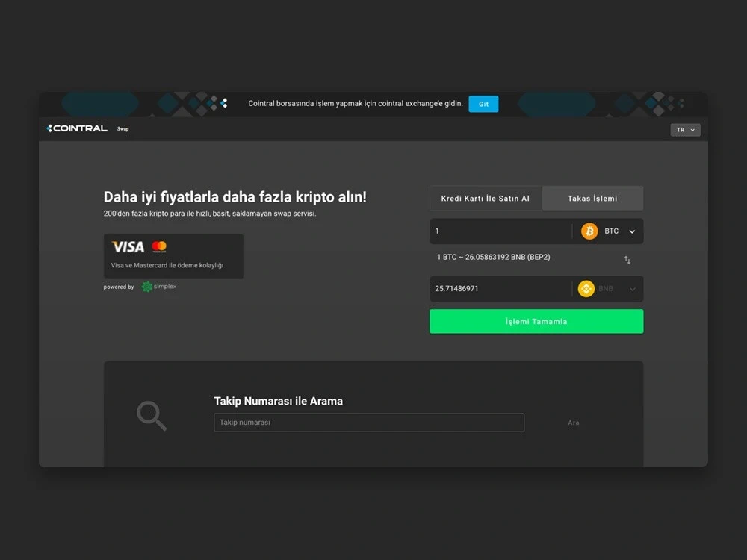This screenshot has width=747, height=560.
Task: Click the Mastercard logo
Action: point(159,246)
